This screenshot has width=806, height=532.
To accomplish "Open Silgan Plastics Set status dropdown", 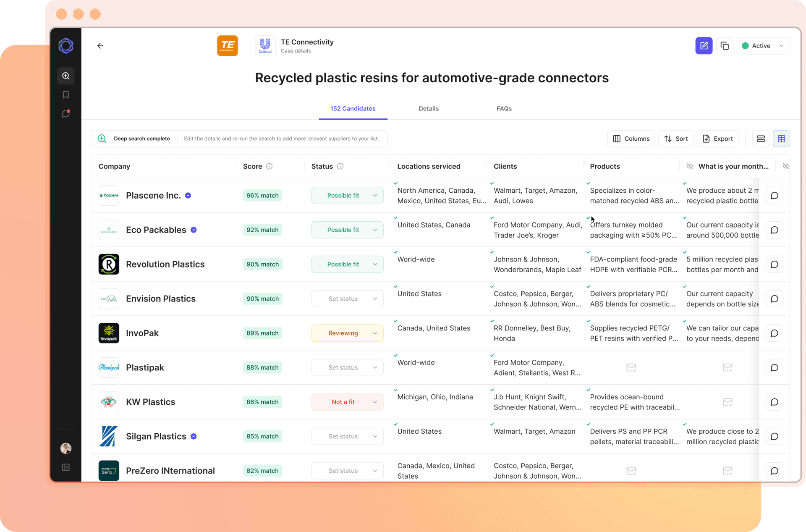I will tap(347, 436).
